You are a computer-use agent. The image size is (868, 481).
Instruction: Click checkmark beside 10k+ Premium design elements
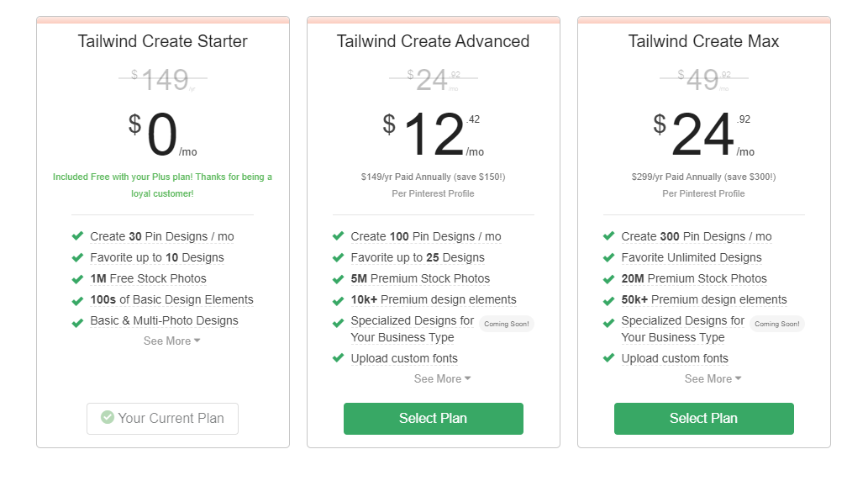(339, 299)
